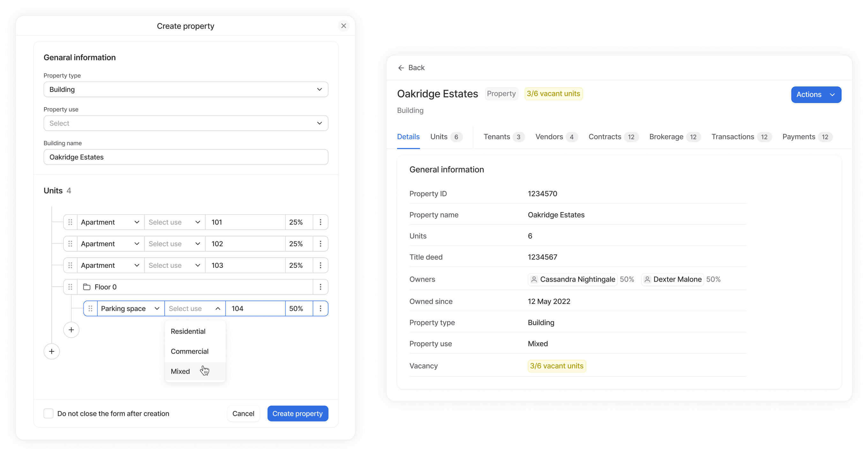Open Select use dropdown for unit 101
This screenshot has height=456, width=868.
[x=175, y=222]
